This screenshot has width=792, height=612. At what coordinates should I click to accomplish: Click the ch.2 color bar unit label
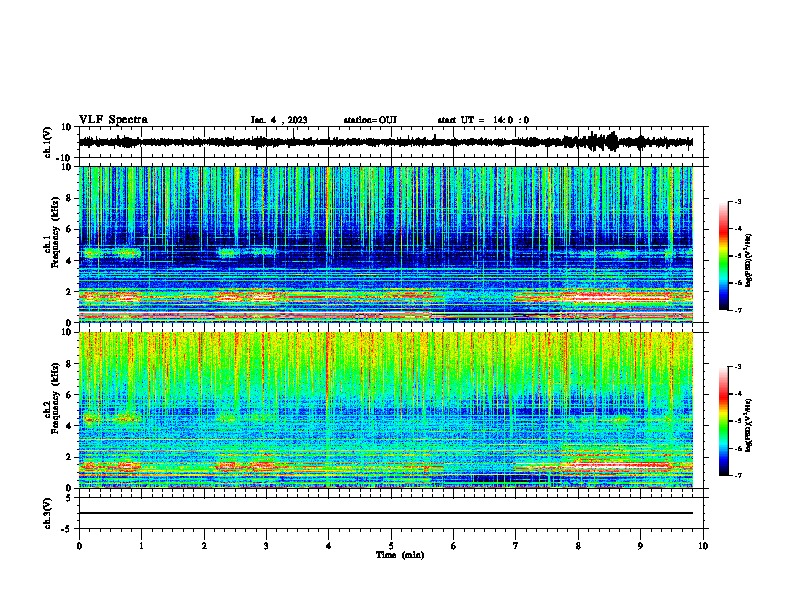[749, 425]
